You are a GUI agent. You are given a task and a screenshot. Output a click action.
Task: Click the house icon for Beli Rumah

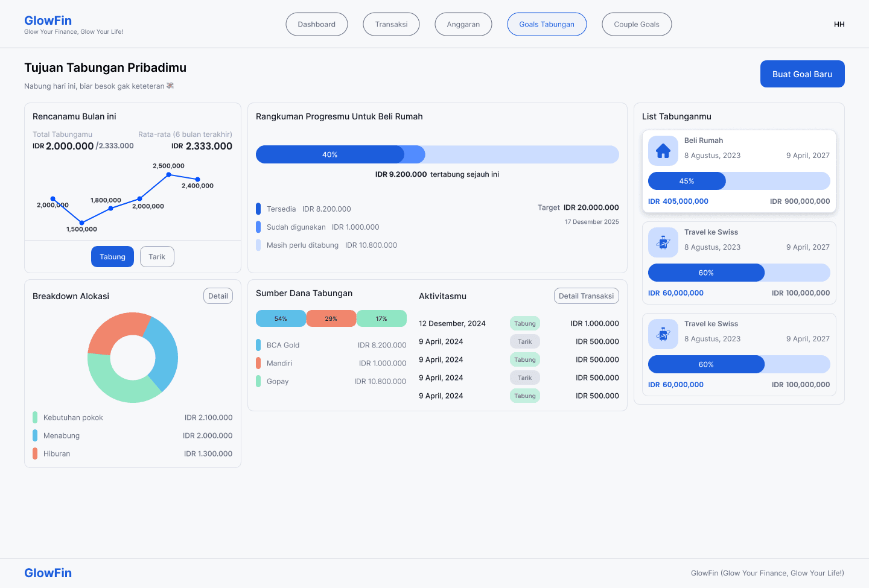coord(663,151)
